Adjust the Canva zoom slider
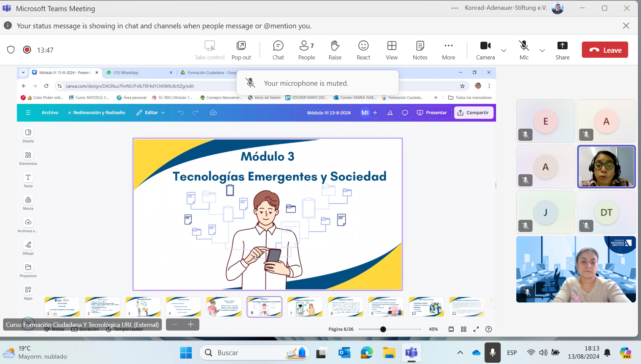 [x=383, y=329]
